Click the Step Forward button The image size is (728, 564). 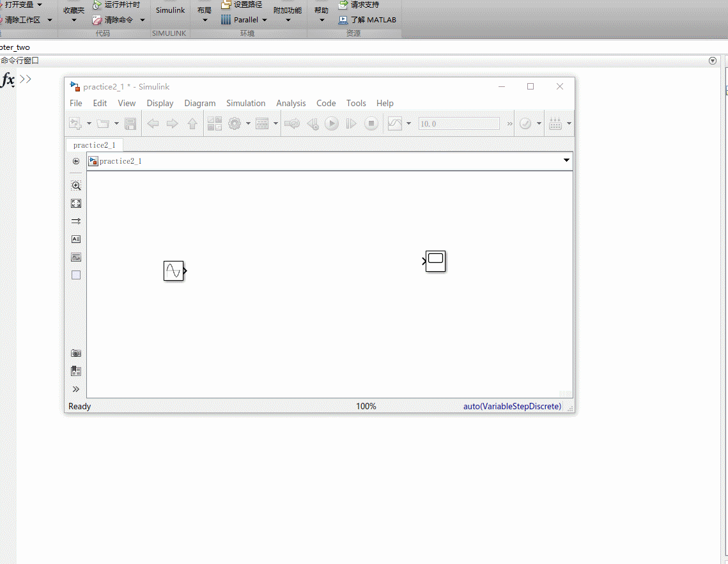352,123
